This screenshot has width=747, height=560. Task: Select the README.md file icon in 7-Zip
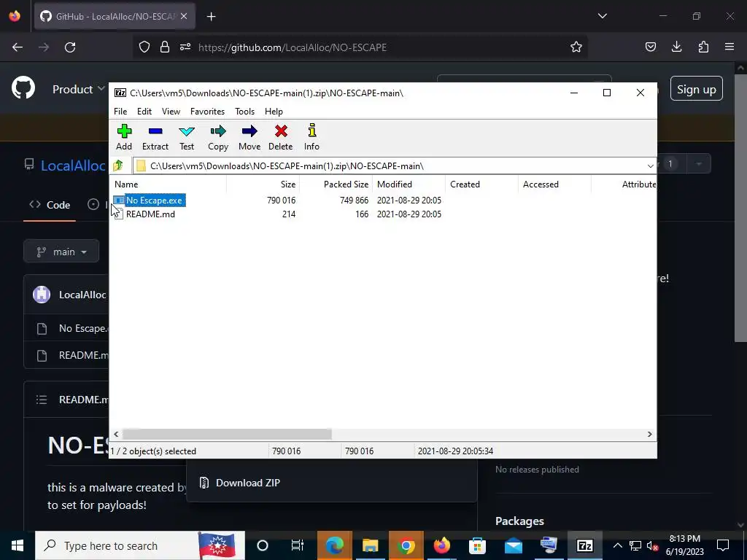tap(118, 214)
